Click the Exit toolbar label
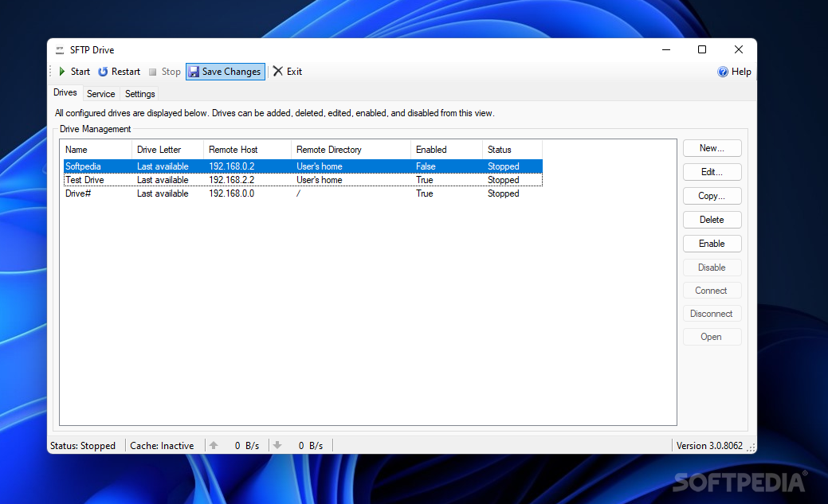828x504 pixels. (294, 71)
